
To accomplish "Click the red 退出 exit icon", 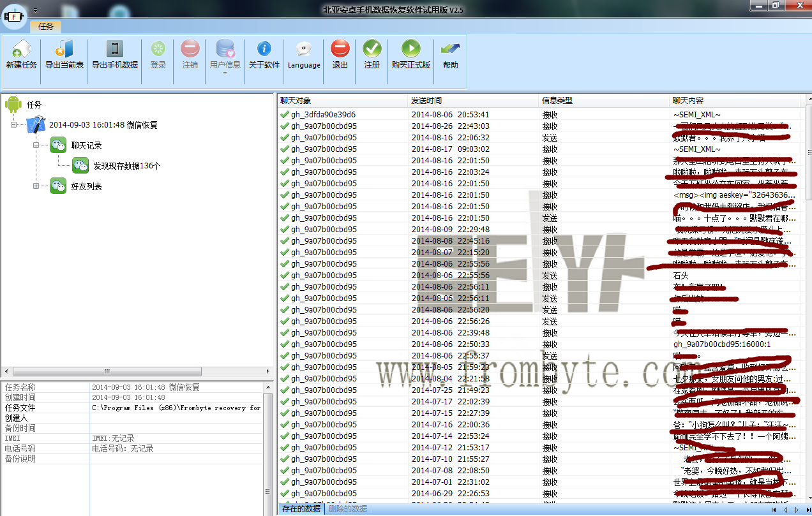I will [x=340, y=49].
